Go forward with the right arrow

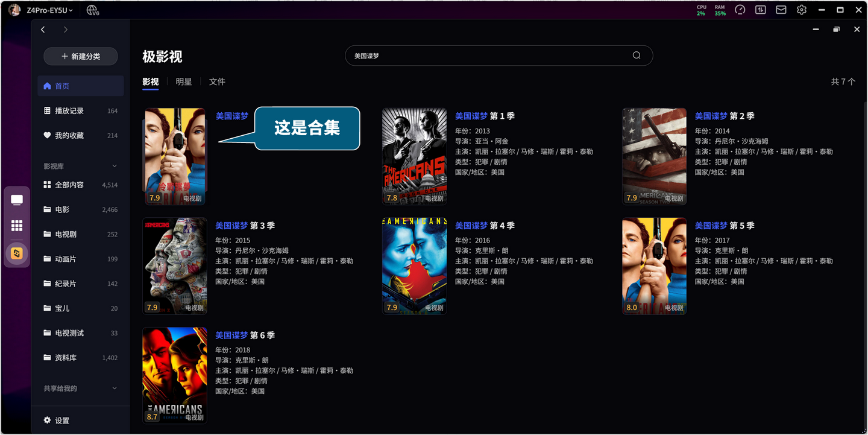66,30
